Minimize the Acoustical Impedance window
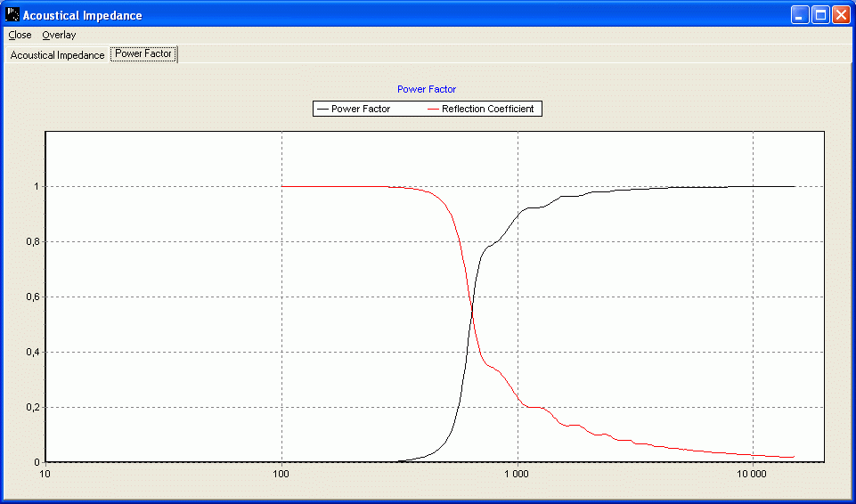Viewport: 856px width, 504px height. pyautogui.click(x=800, y=15)
